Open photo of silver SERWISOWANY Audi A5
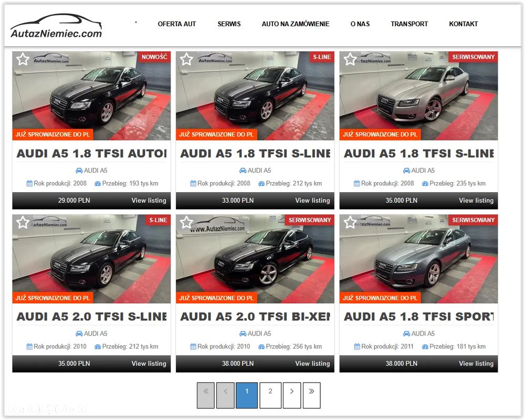The height and width of the screenshot is (420, 525). click(x=418, y=96)
